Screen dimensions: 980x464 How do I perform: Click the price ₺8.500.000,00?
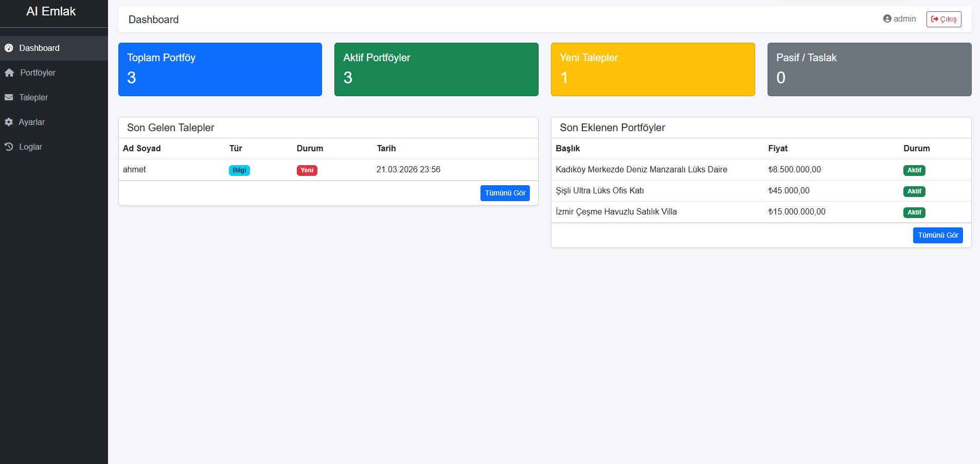point(794,169)
